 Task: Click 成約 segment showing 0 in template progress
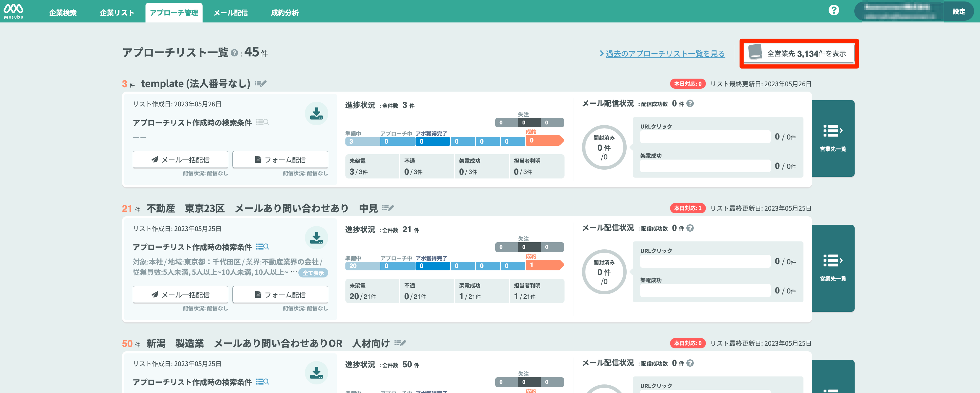coord(544,140)
